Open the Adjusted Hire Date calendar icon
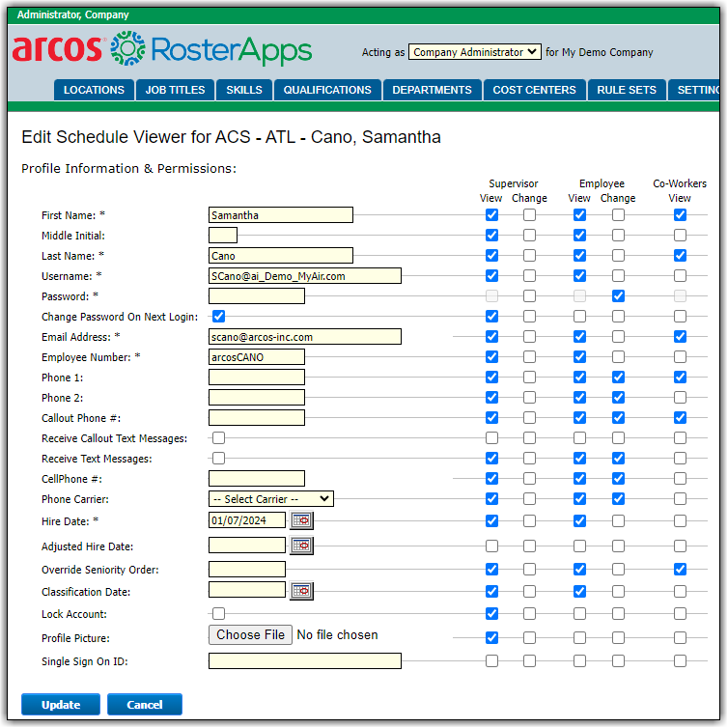Screen dimensions: 728x728 (x=301, y=546)
